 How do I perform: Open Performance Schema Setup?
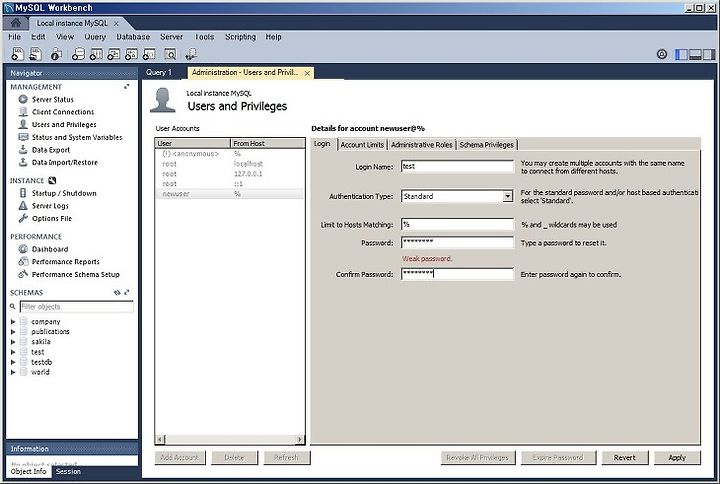pos(75,274)
